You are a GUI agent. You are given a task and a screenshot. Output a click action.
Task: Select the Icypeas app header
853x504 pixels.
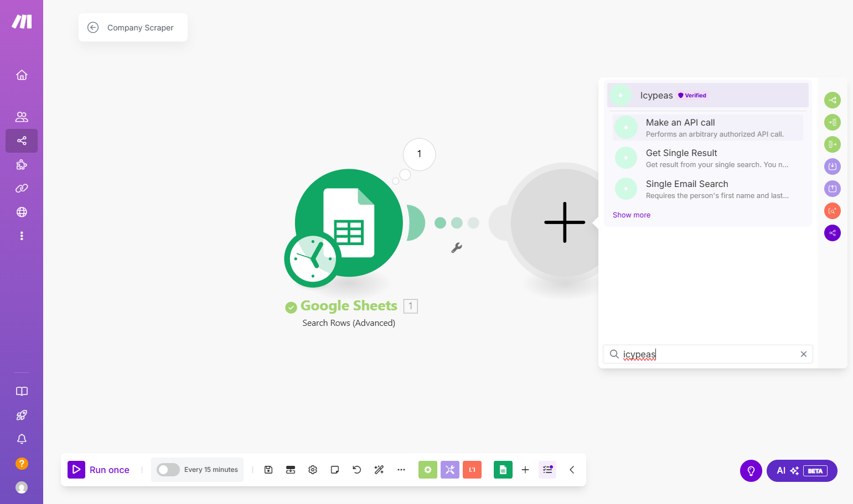click(708, 95)
